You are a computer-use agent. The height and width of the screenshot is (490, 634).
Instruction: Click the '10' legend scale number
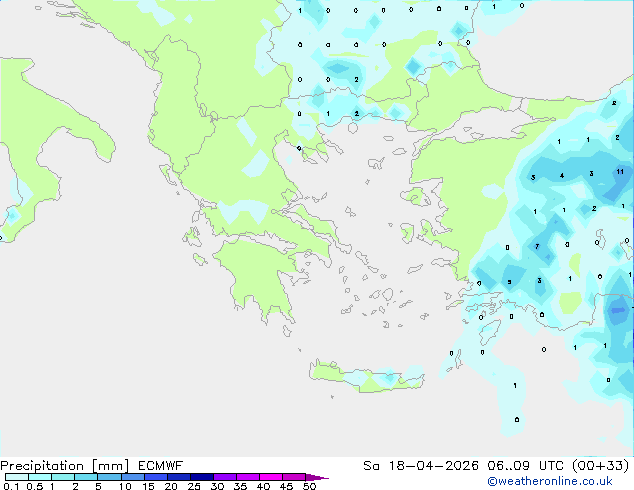[x=125, y=486]
